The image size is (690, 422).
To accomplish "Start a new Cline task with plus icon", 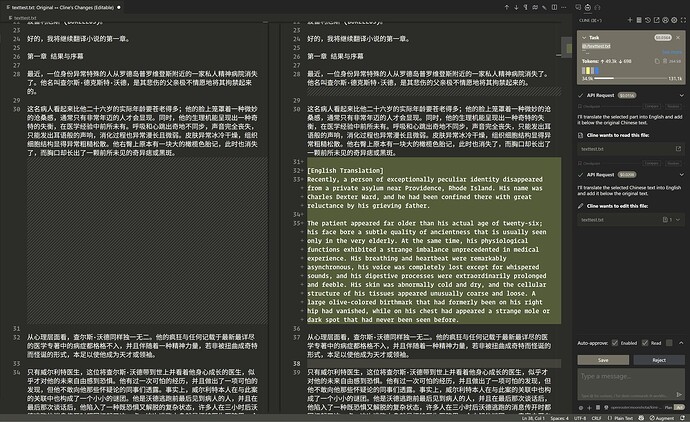I will click(x=630, y=20).
